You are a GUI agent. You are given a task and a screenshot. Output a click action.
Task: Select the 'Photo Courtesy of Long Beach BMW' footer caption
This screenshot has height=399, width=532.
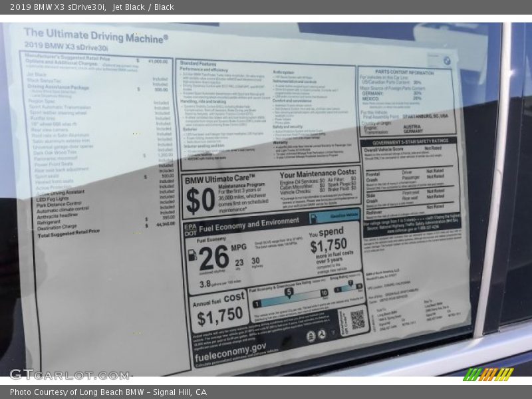pos(108,392)
